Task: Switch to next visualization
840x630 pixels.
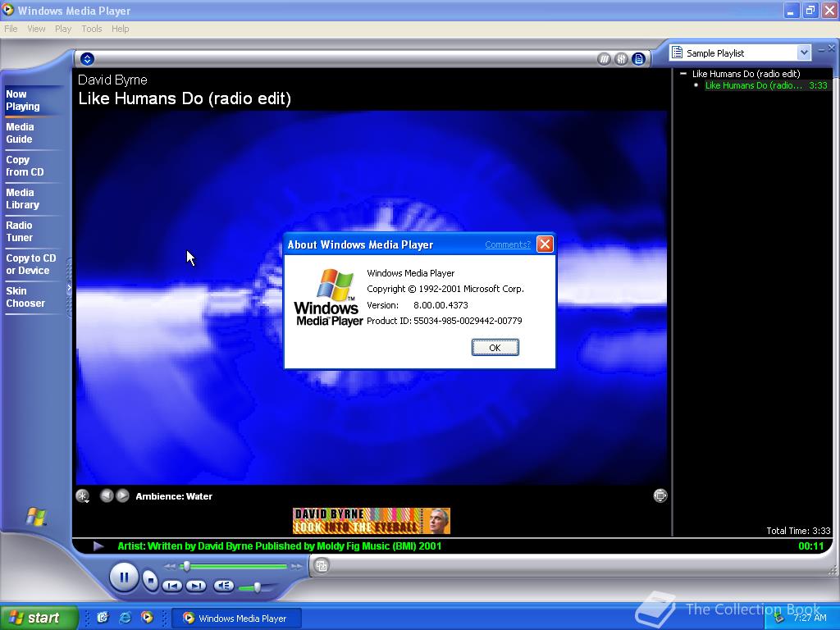Action: (123, 495)
